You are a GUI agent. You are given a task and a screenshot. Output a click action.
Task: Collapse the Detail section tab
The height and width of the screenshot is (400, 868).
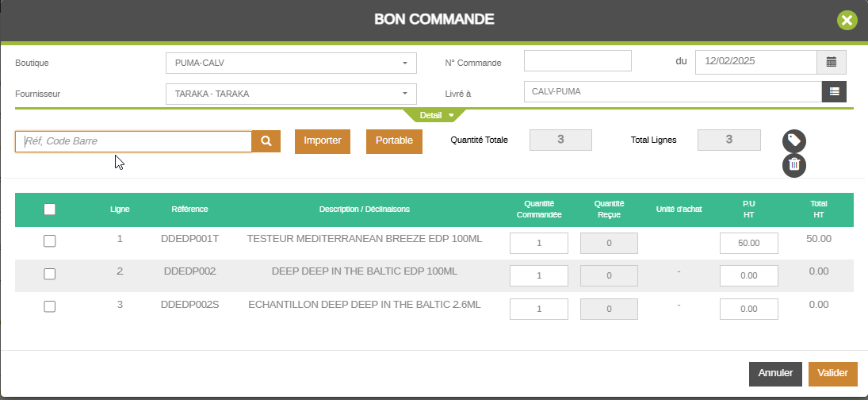[x=435, y=115]
